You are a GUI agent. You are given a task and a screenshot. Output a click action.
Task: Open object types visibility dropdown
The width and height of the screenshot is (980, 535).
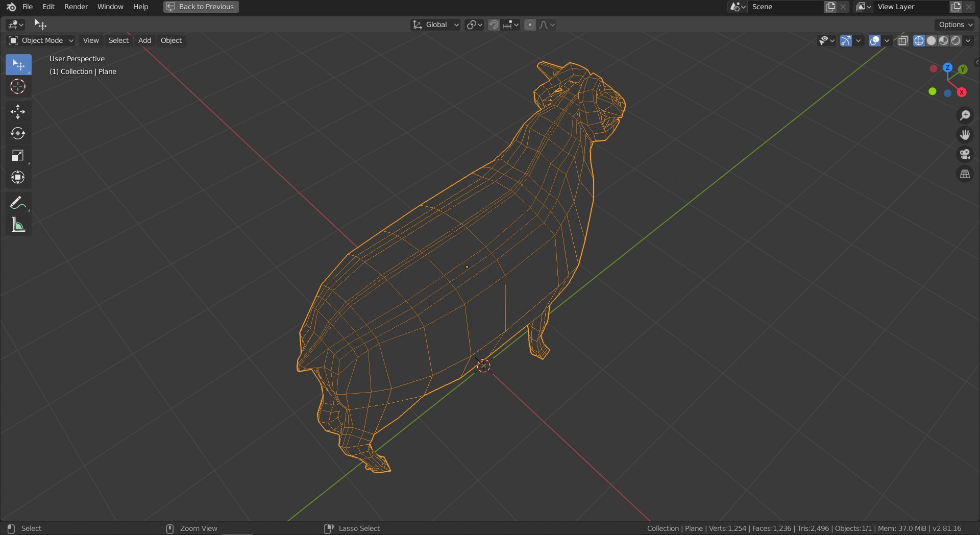pos(826,40)
